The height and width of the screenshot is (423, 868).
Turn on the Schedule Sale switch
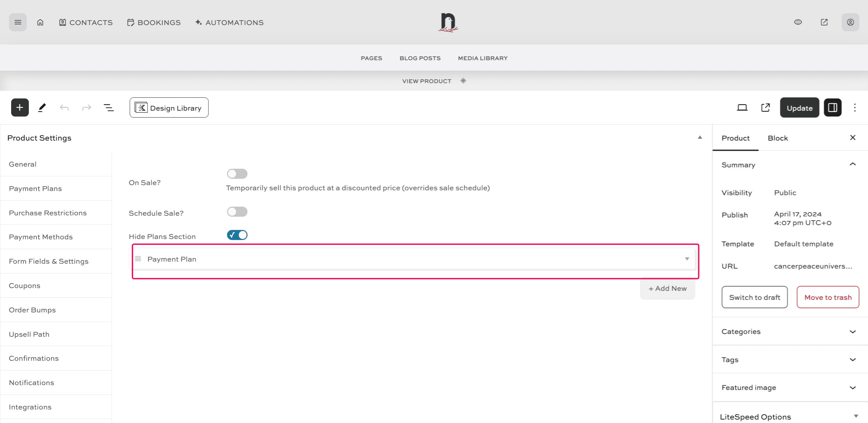click(237, 211)
